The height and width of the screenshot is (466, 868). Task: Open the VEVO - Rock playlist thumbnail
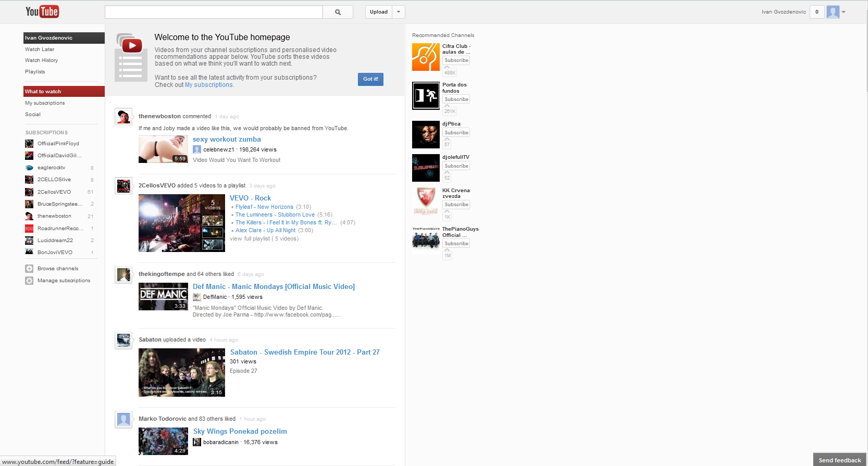click(182, 223)
